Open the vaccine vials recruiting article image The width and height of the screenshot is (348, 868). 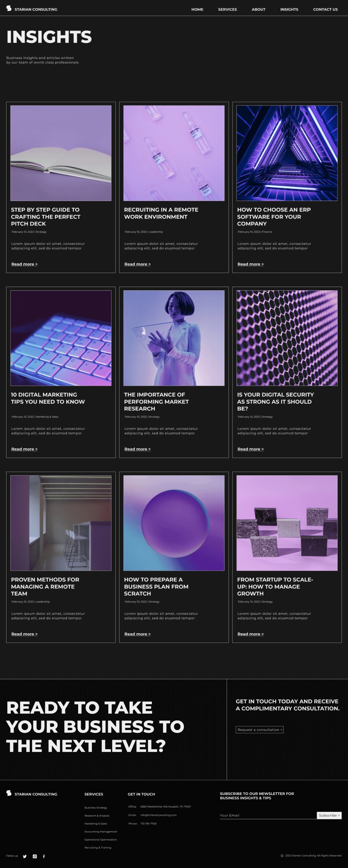[x=174, y=153]
